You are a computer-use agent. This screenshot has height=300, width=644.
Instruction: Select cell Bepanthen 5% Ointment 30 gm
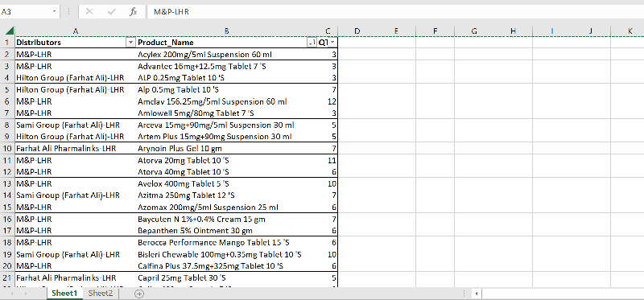point(227,231)
